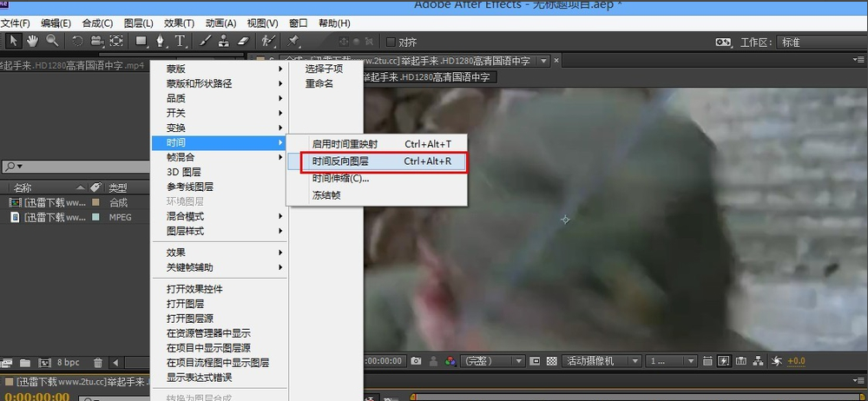Select the Pan Behind anchor point tool
This screenshot has height=401, width=868.
pos(115,41)
